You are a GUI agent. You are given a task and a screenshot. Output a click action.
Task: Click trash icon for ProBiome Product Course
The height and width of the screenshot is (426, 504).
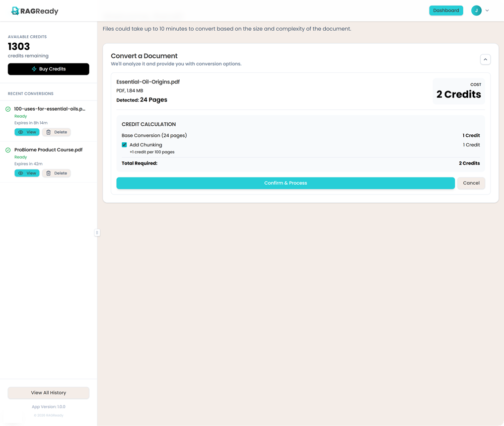(49, 173)
